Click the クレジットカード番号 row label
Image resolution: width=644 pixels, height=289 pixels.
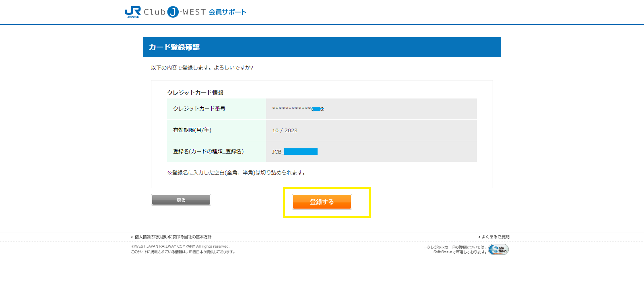199,109
